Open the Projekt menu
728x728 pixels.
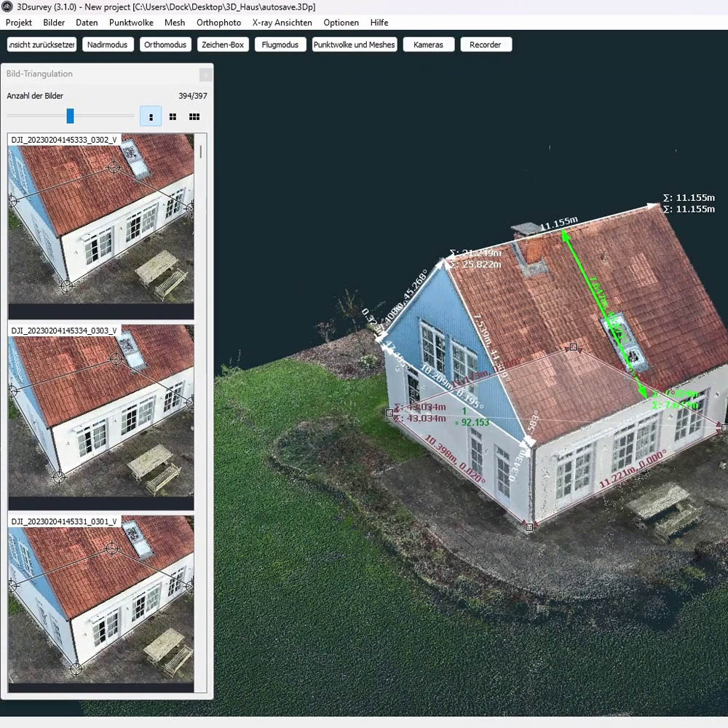click(x=19, y=23)
